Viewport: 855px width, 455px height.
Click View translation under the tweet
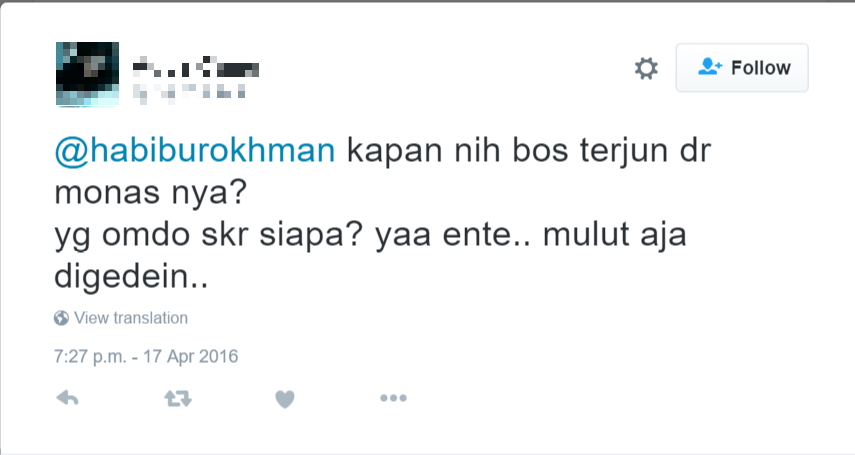coord(131,318)
